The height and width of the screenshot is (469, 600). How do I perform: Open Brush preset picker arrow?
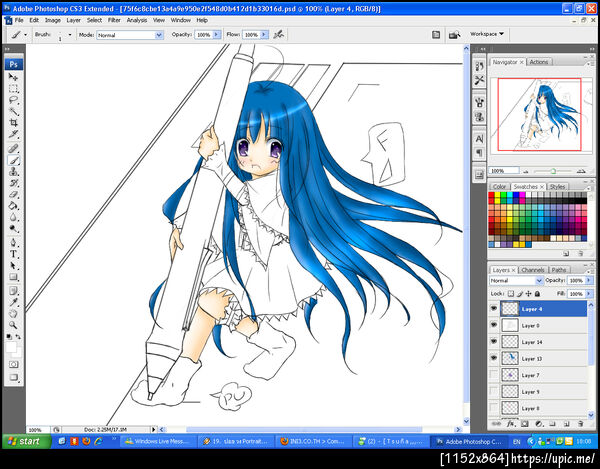click(x=70, y=35)
